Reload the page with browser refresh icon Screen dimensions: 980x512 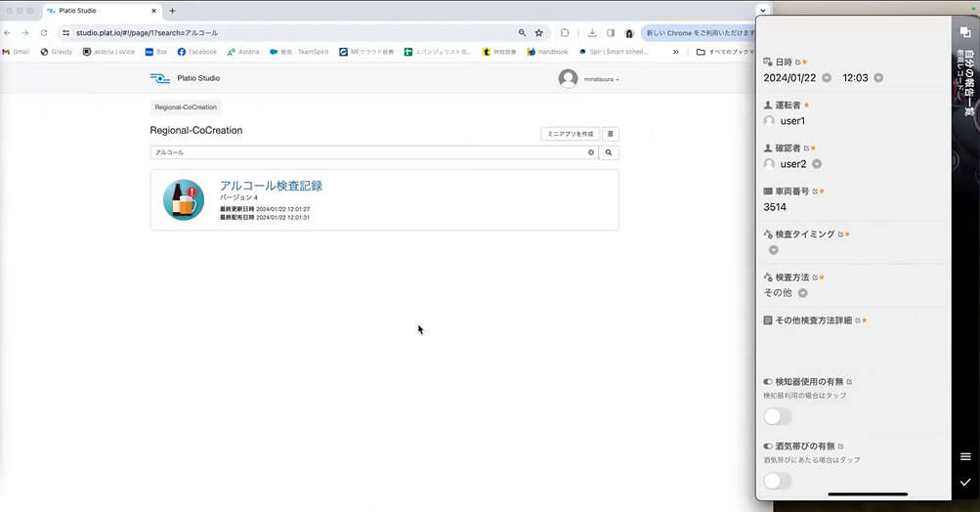(x=44, y=32)
